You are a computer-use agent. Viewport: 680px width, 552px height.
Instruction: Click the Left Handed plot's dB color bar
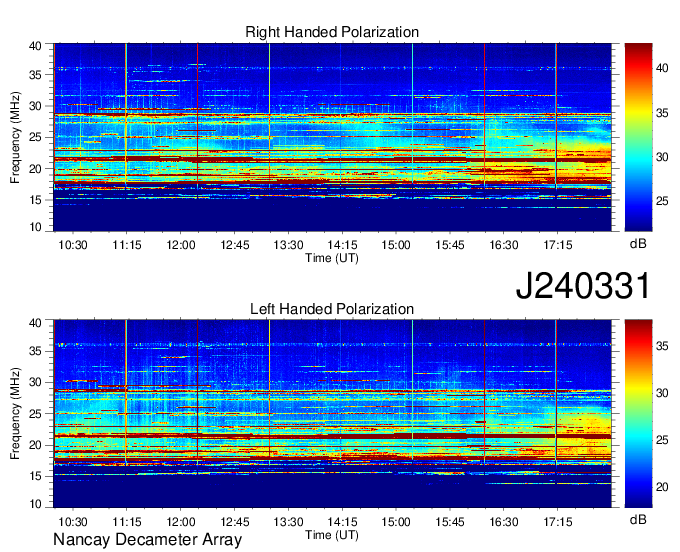638,414
